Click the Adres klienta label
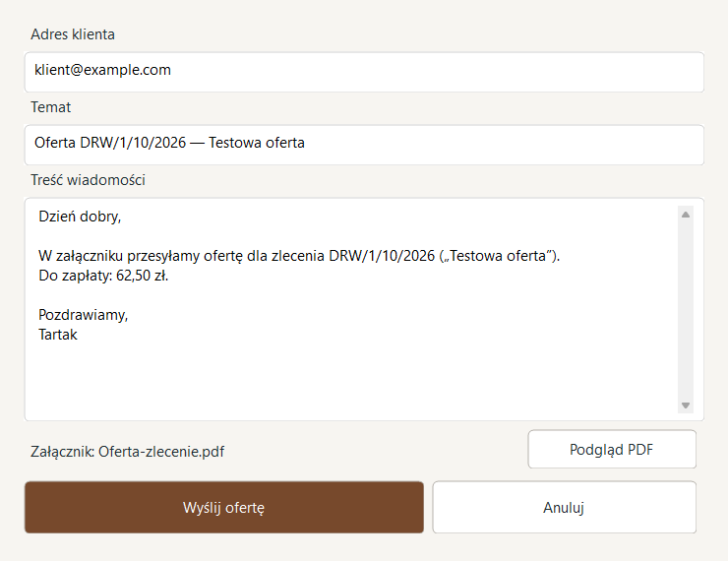 pos(73,34)
